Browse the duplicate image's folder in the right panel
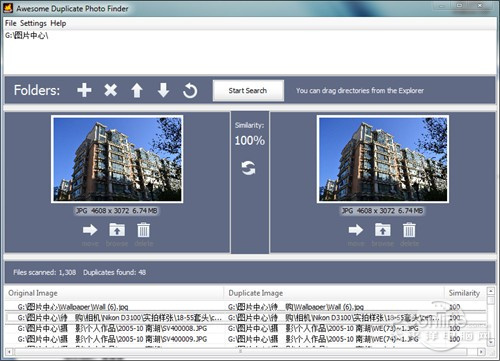The height and width of the screenshot is (361, 500). tap(383, 230)
